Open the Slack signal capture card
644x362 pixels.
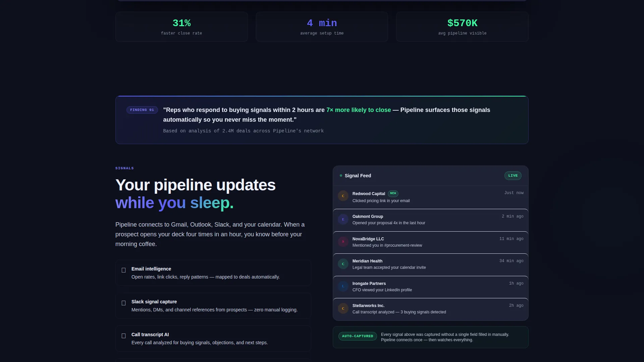click(x=213, y=306)
